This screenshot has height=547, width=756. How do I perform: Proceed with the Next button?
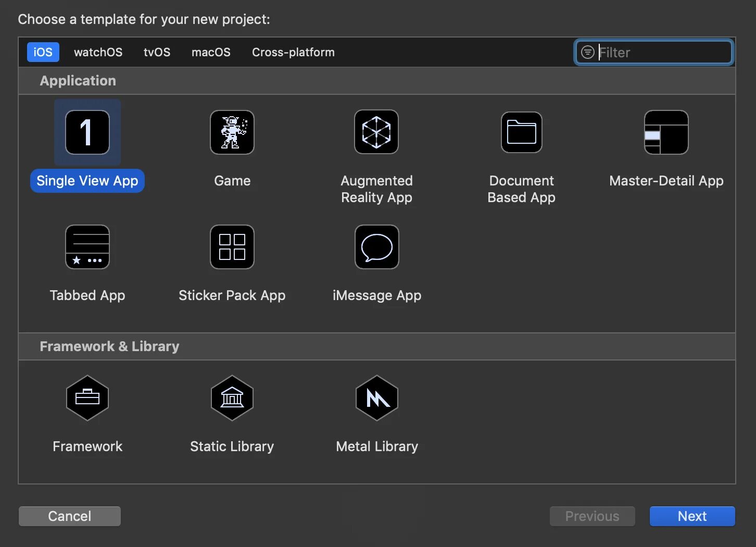coord(692,516)
